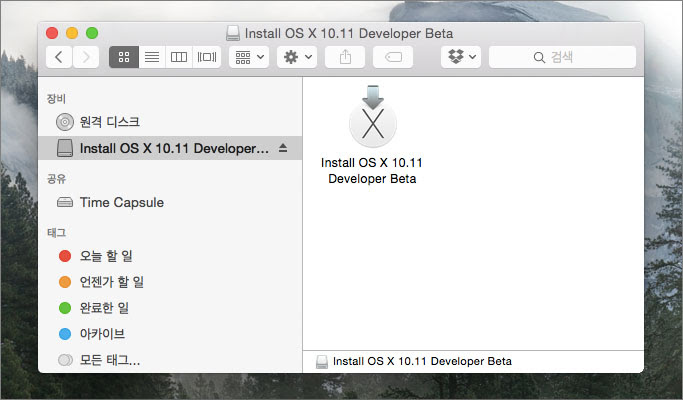Show 모든 태그... all tags
Screen dimensions: 683x400
coord(170,360)
